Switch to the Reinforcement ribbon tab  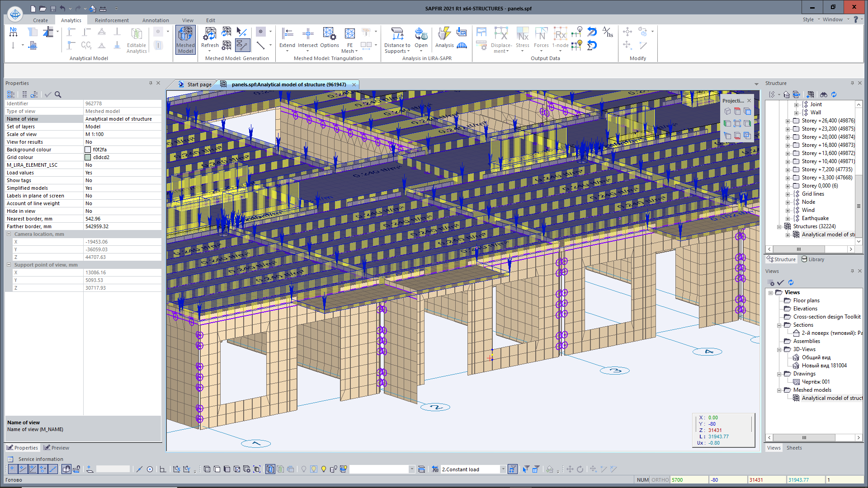112,20
